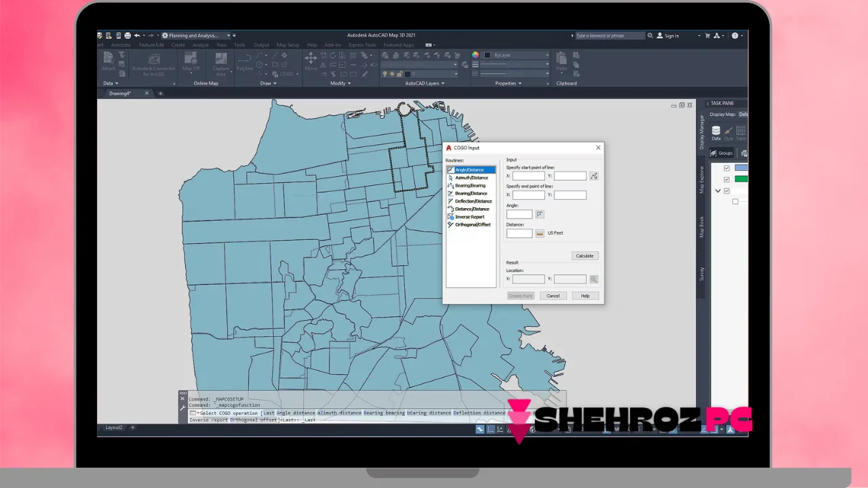This screenshot has height=488, width=868.
Task: Click the zoom to result location icon
Action: pyautogui.click(x=594, y=279)
